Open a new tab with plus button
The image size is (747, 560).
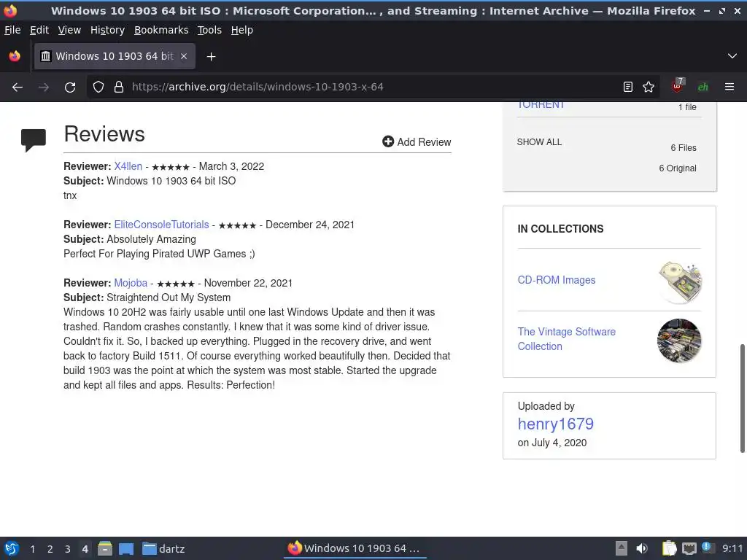click(x=211, y=57)
